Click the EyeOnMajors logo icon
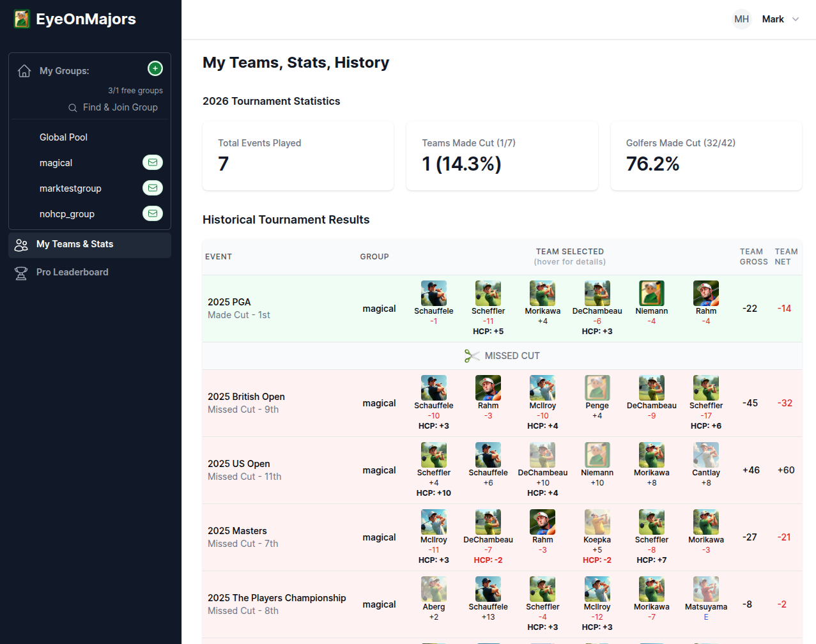The width and height of the screenshot is (816, 644). [x=22, y=19]
